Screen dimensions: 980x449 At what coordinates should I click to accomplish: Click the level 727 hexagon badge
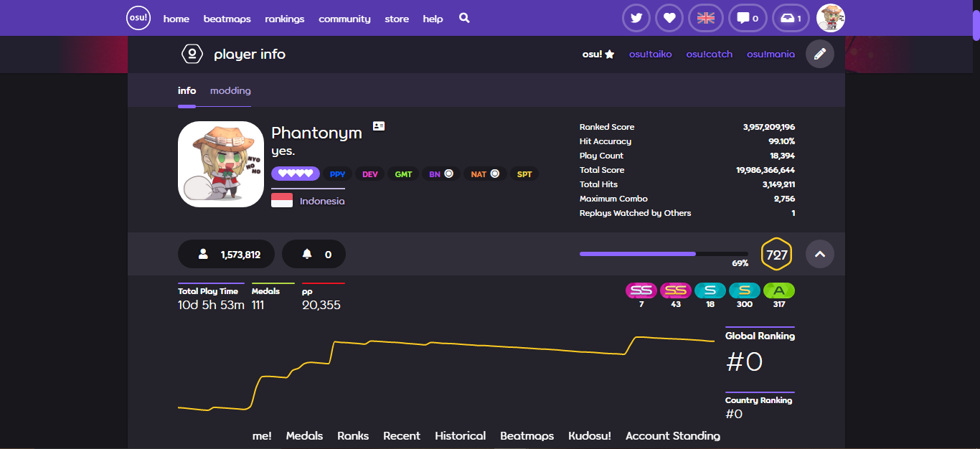point(776,254)
